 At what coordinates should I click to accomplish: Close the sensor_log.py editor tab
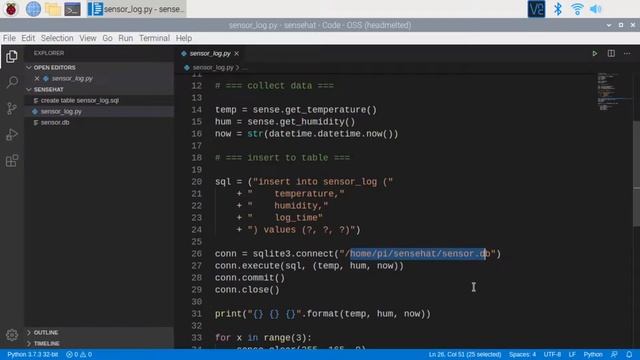237,53
